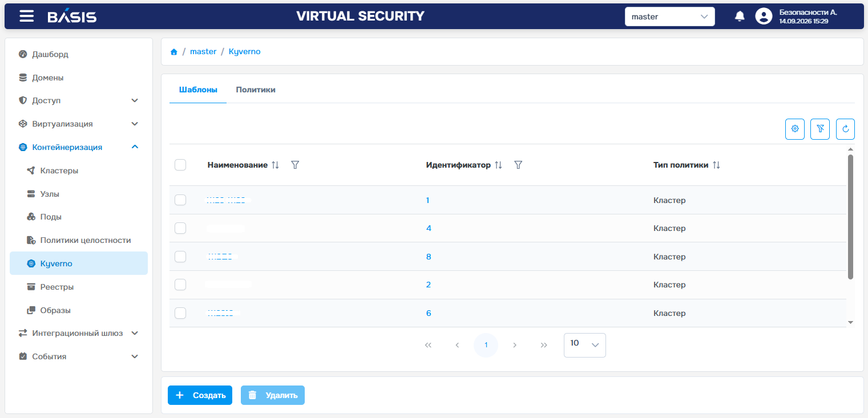Image resolution: width=868 pixels, height=418 pixels.
Task: Refresh the templates table
Action: click(x=846, y=129)
